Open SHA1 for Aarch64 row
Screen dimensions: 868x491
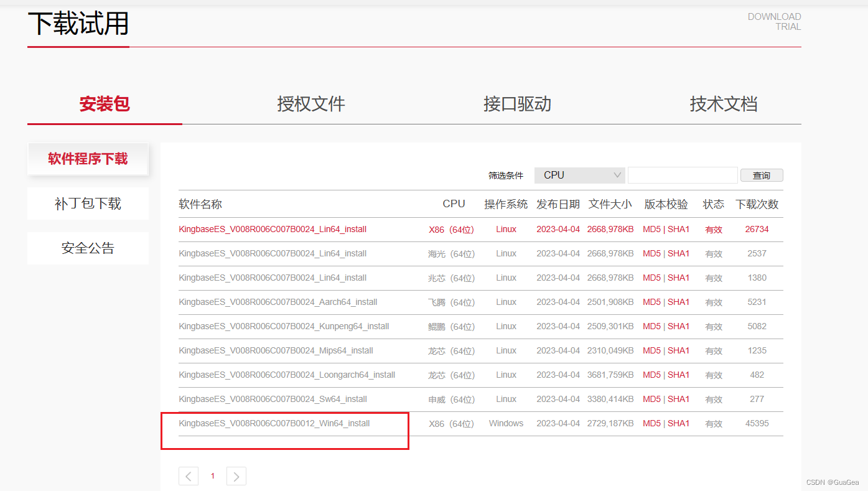click(679, 302)
